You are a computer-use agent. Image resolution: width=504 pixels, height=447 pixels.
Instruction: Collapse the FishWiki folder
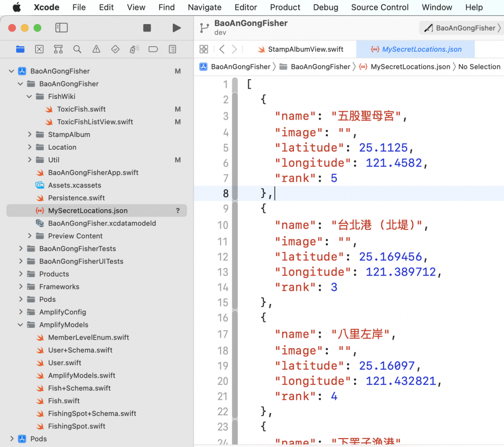pos(29,96)
